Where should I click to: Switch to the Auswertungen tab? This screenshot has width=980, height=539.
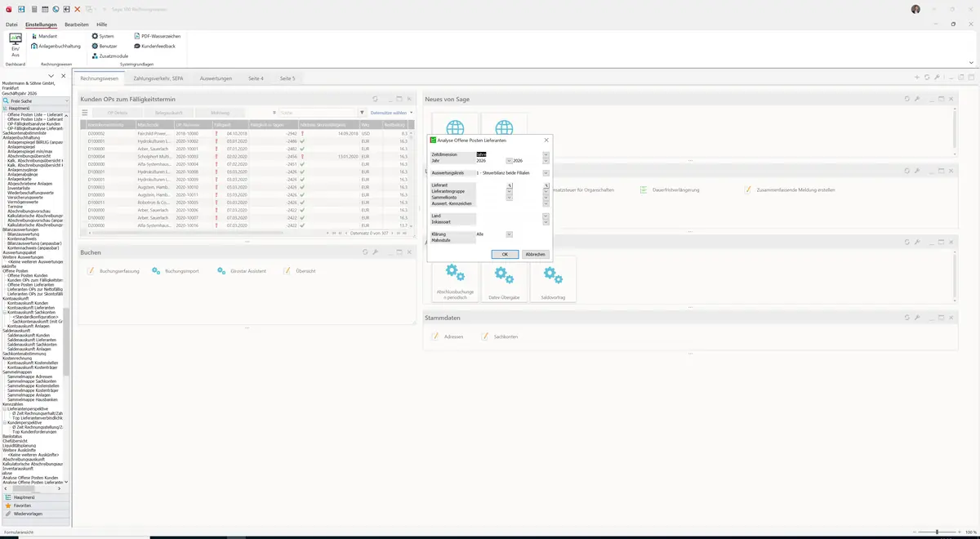coord(216,78)
